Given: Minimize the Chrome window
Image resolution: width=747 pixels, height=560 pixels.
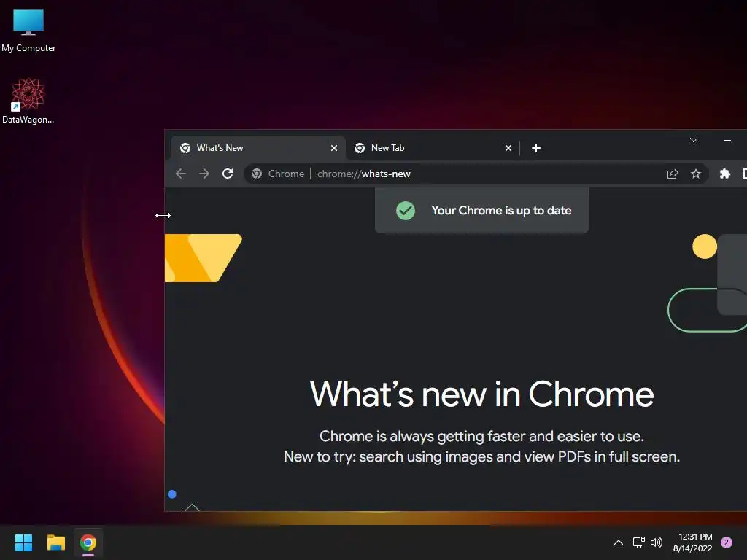Looking at the screenshot, I should click(x=727, y=140).
